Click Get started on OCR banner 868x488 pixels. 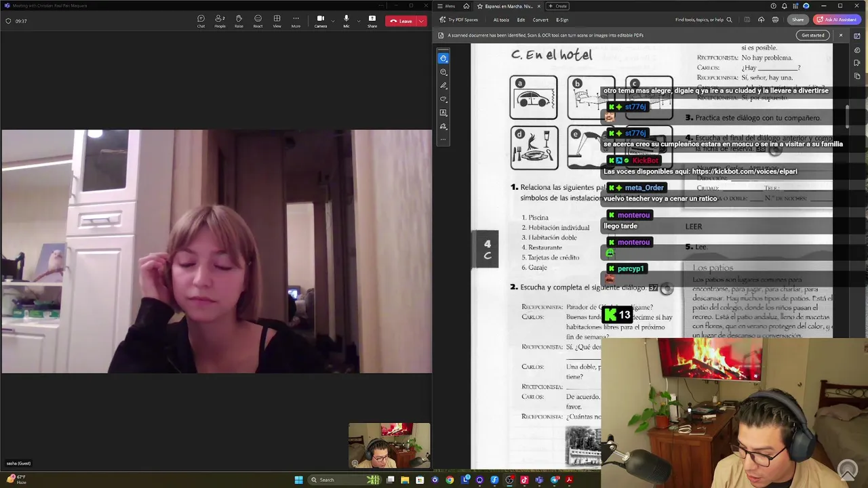click(812, 35)
